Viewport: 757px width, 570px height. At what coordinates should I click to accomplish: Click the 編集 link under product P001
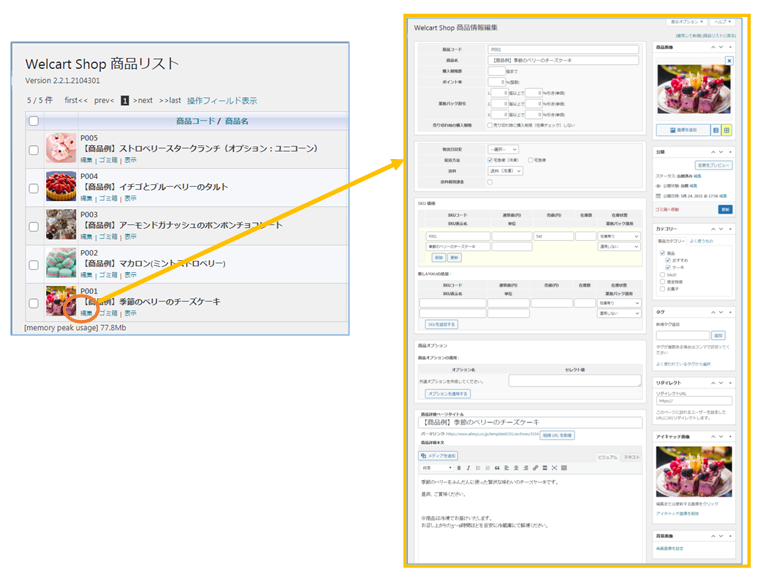pos(86,313)
